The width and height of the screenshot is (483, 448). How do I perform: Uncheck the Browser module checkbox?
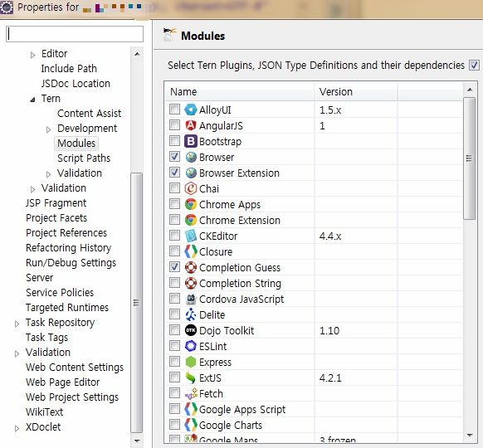[x=174, y=157]
